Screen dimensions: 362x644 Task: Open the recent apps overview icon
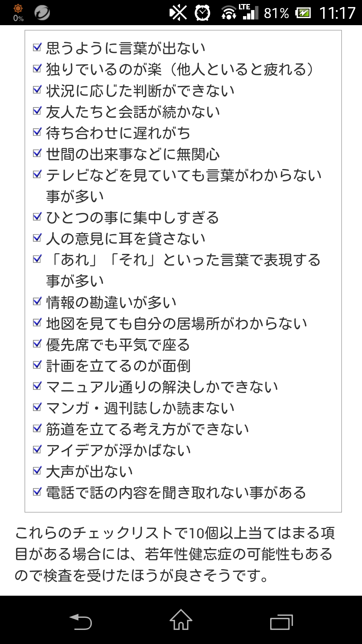(282, 622)
